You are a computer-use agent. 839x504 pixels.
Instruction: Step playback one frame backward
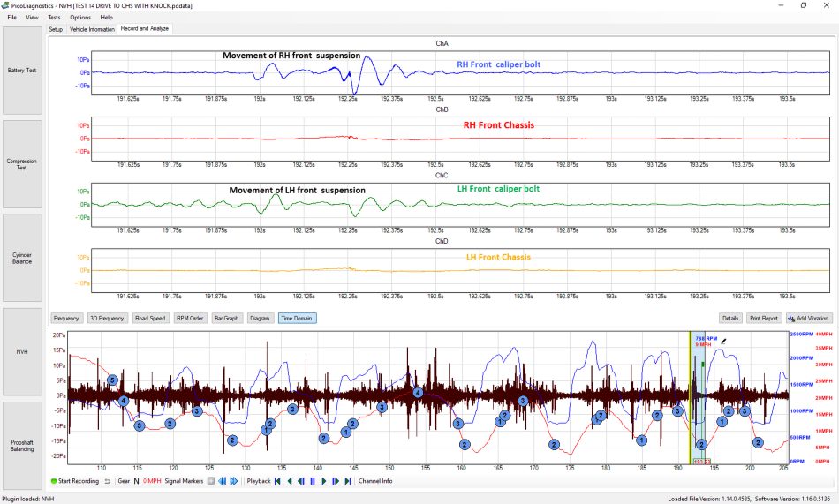click(x=301, y=481)
